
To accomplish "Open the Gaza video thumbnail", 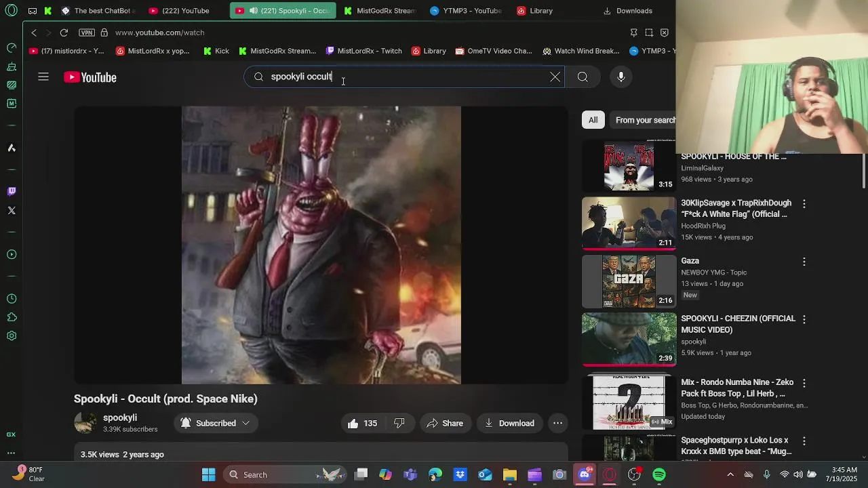I will [x=629, y=281].
